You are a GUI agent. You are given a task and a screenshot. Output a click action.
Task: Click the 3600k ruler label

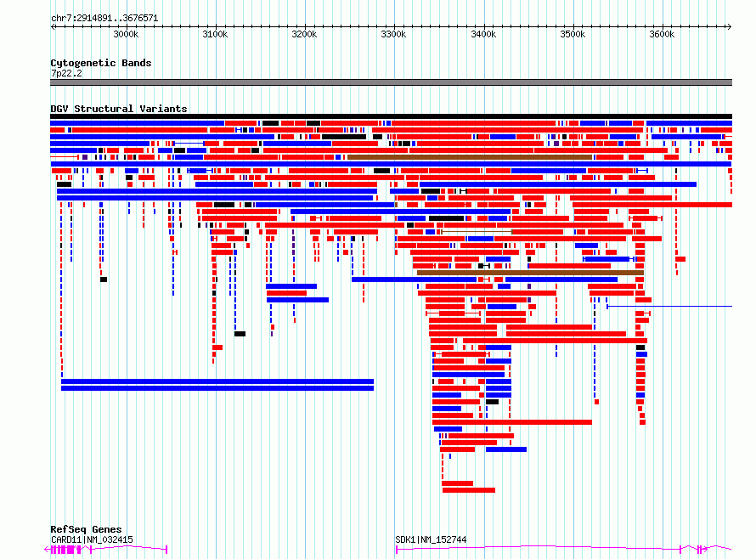point(662,34)
